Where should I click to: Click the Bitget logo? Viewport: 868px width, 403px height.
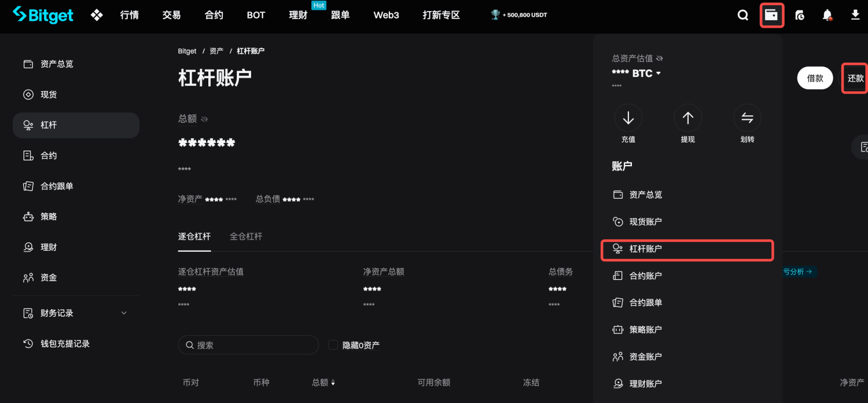(x=43, y=14)
